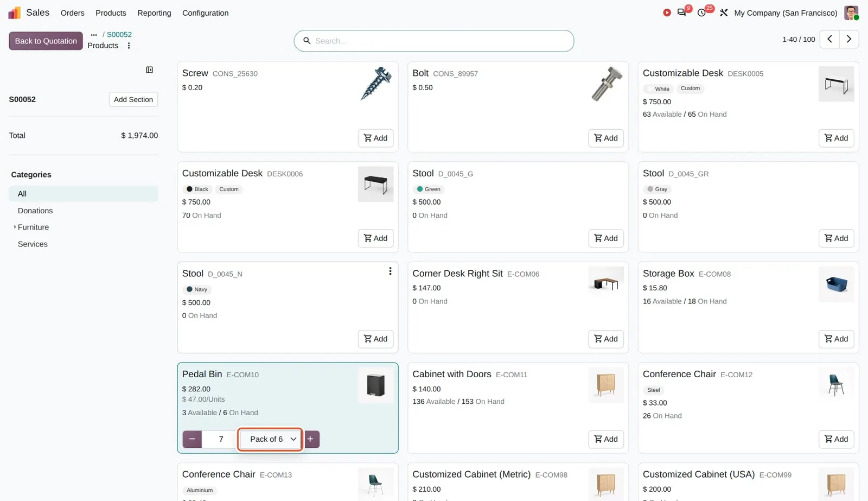Click the Black color tag
The height and width of the screenshot is (501, 868).
click(x=197, y=189)
